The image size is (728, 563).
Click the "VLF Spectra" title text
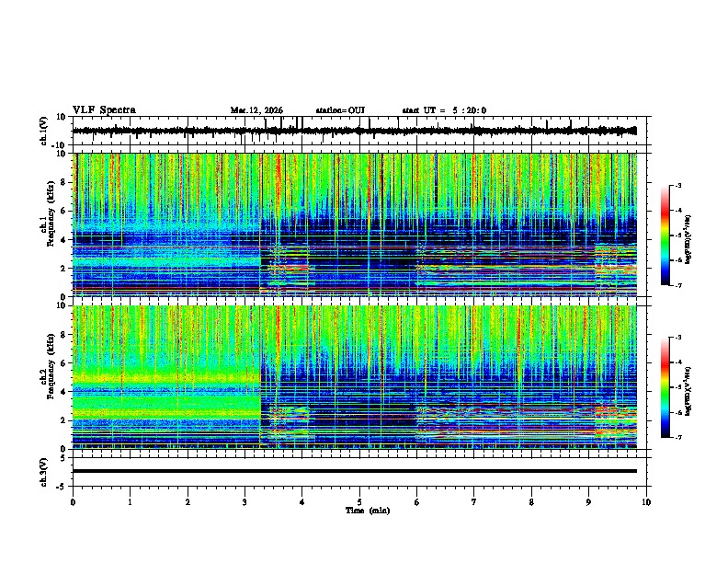[x=104, y=110]
